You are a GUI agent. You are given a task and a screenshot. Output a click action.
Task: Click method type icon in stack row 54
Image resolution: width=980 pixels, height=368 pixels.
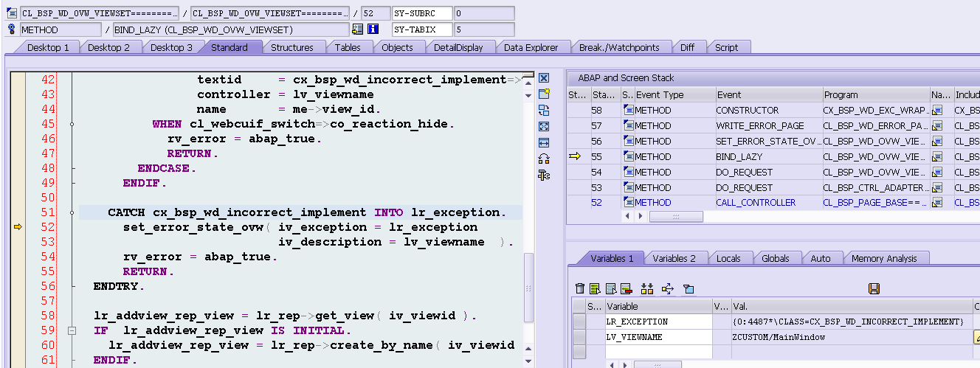point(629,172)
